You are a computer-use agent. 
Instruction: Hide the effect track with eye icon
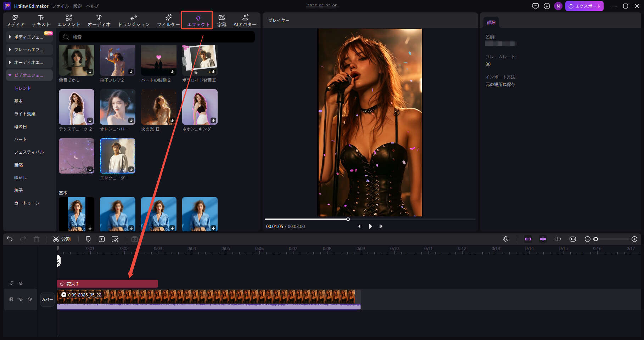tap(21, 283)
